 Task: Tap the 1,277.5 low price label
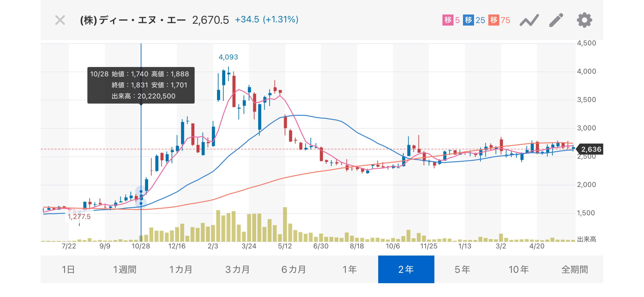tap(79, 216)
